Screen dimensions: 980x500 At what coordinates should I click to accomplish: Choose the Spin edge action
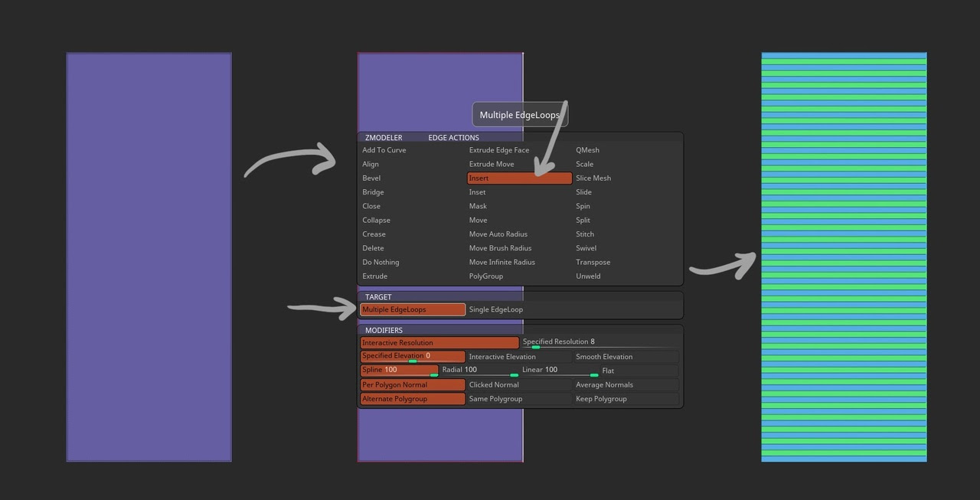[583, 206]
